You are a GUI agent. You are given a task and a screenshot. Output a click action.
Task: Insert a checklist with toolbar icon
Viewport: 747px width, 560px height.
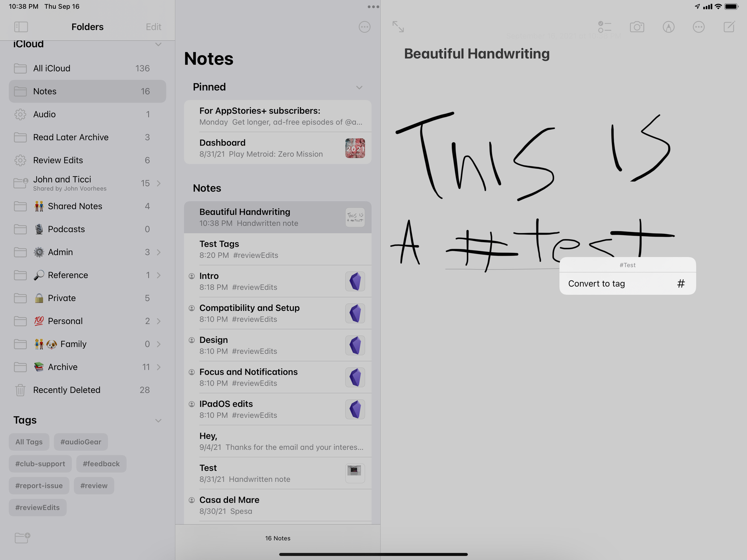tap(604, 27)
